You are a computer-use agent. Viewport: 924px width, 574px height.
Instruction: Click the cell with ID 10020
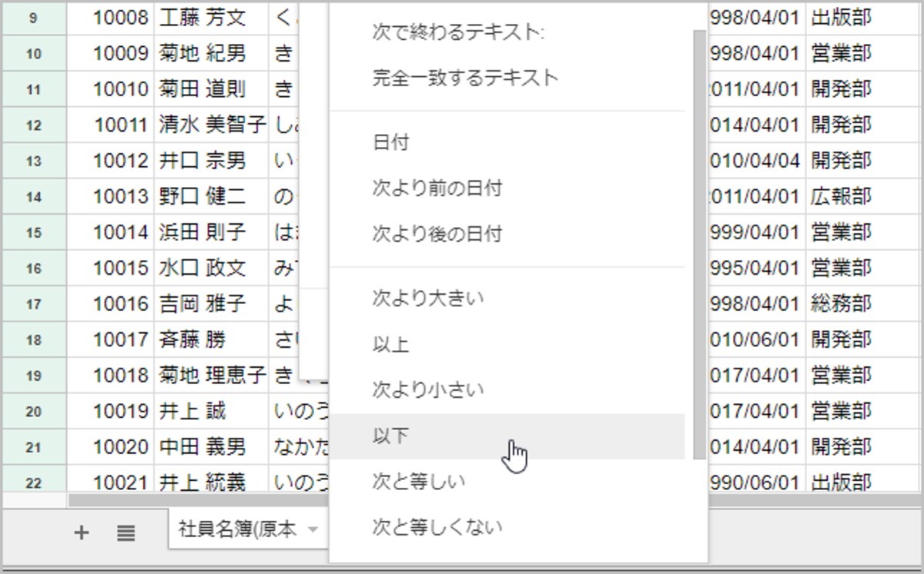(x=110, y=447)
